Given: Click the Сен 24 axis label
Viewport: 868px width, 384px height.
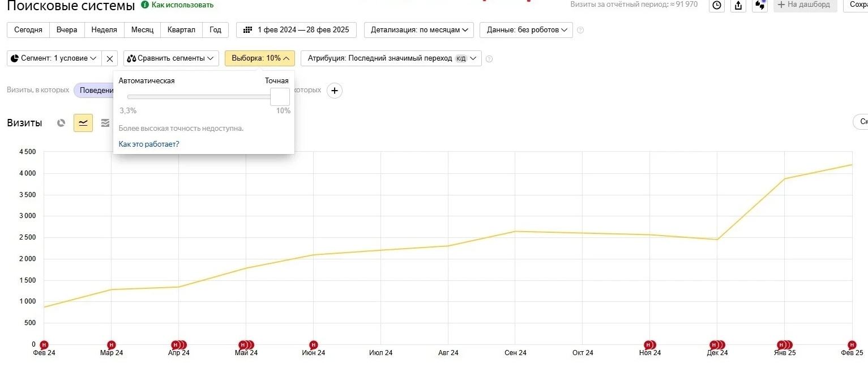Looking at the screenshot, I should pos(515,353).
